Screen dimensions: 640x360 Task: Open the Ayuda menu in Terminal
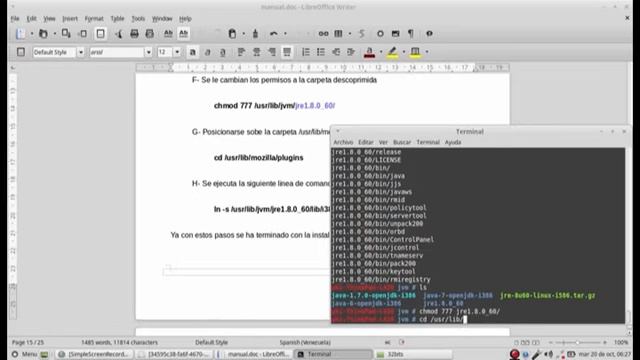453,142
